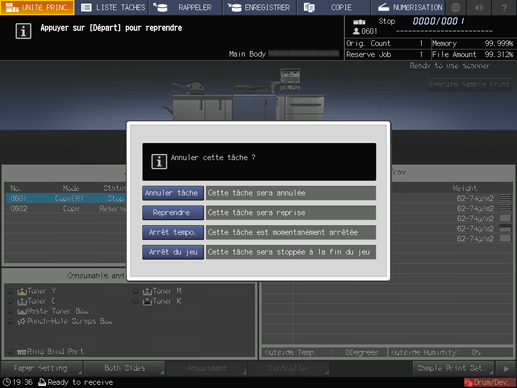
Task: Click the info icon beside Appuyer sur message
Action: click(x=23, y=31)
